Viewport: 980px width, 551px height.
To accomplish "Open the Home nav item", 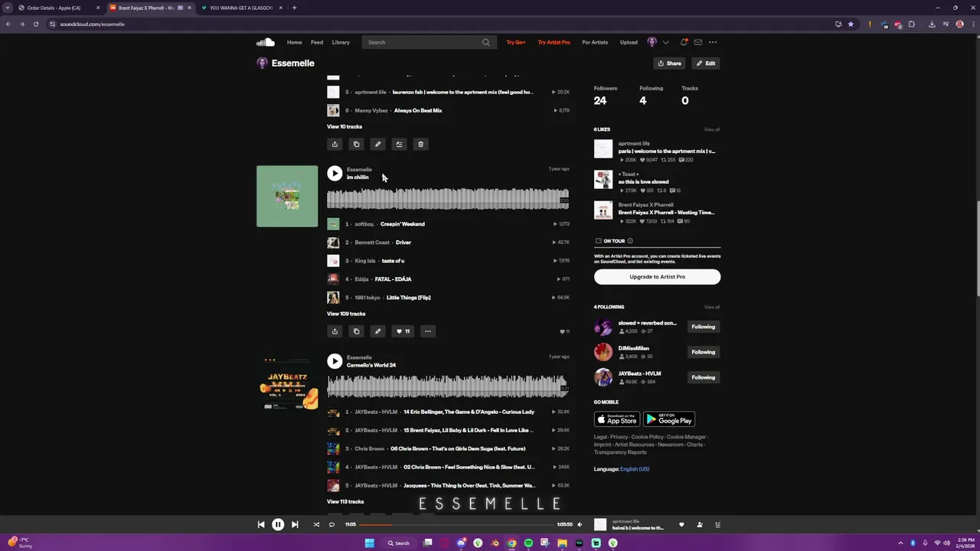I will (x=294, y=42).
